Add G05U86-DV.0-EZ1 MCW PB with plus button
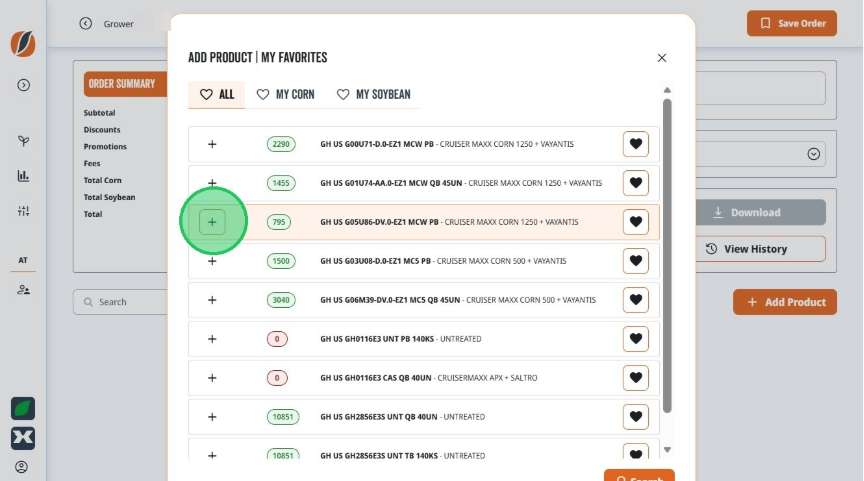 pos(212,222)
